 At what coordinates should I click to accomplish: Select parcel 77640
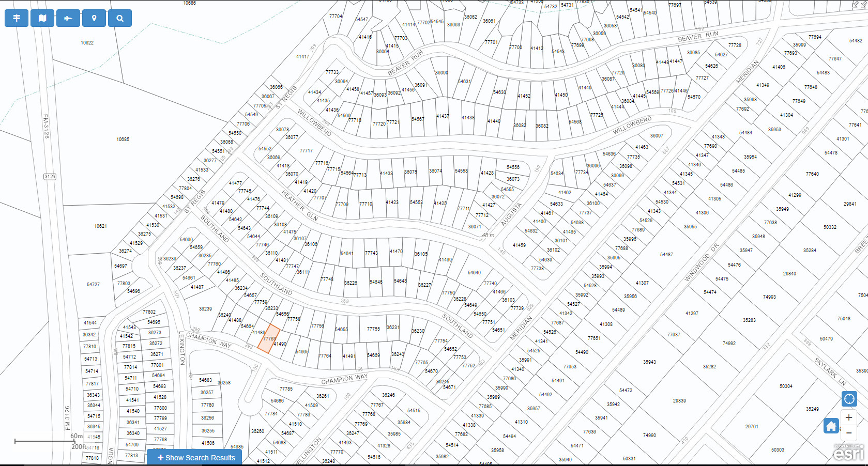pos(812,174)
